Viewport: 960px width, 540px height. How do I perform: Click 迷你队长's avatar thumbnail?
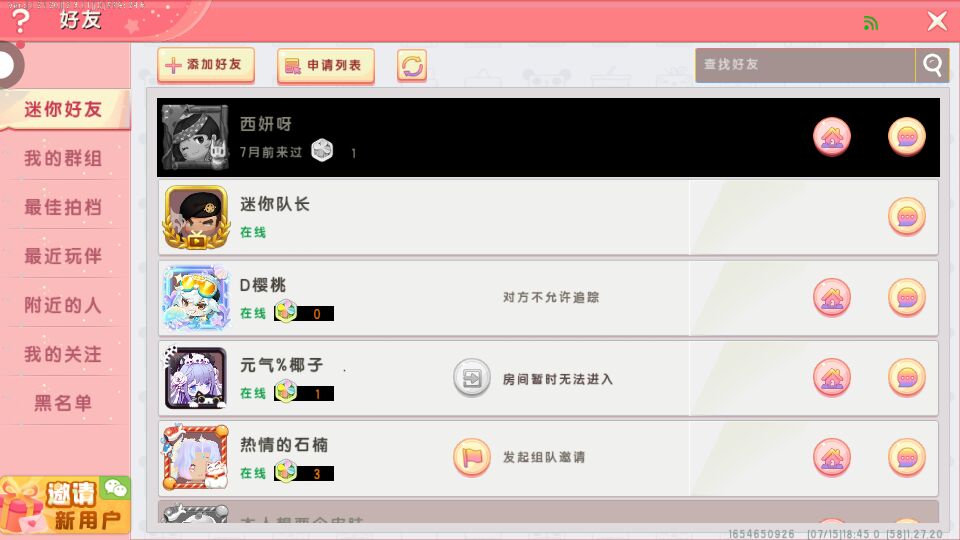196,217
